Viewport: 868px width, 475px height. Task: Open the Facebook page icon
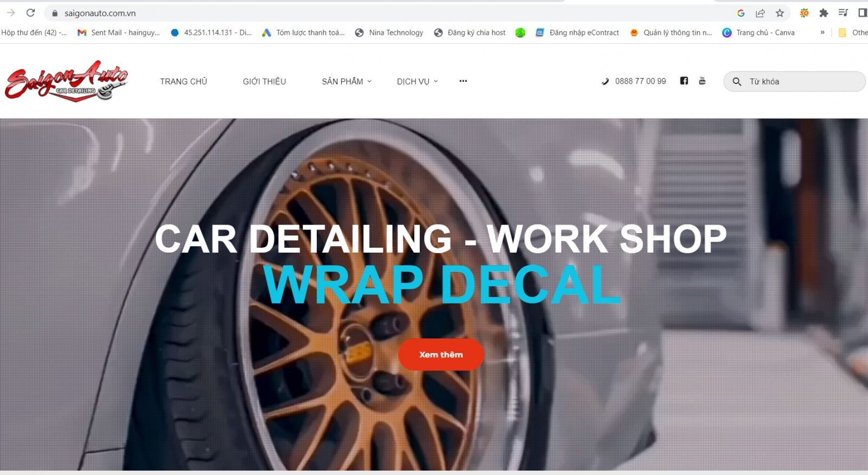(684, 81)
